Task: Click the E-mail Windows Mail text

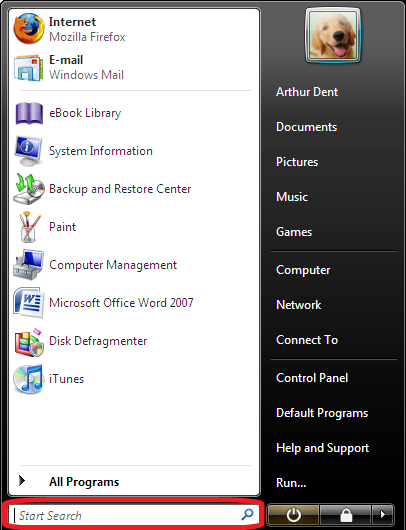Action: (x=87, y=67)
